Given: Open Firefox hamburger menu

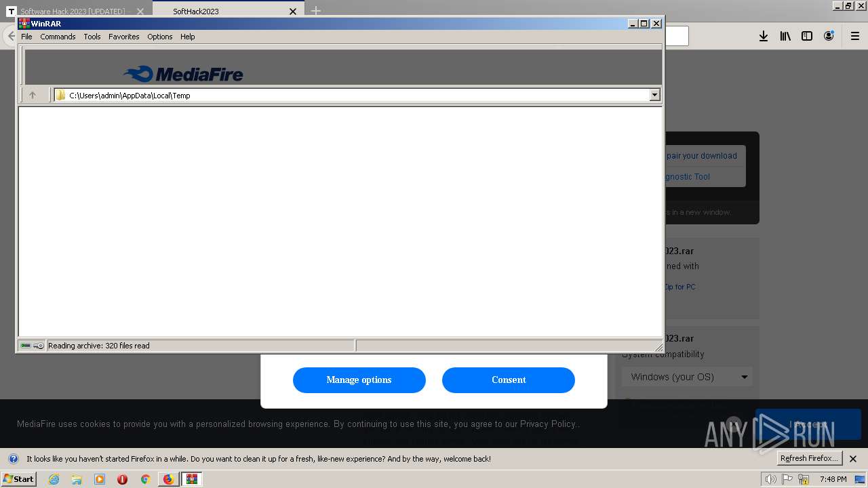Looking at the screenshot, I should pos(854,36).
